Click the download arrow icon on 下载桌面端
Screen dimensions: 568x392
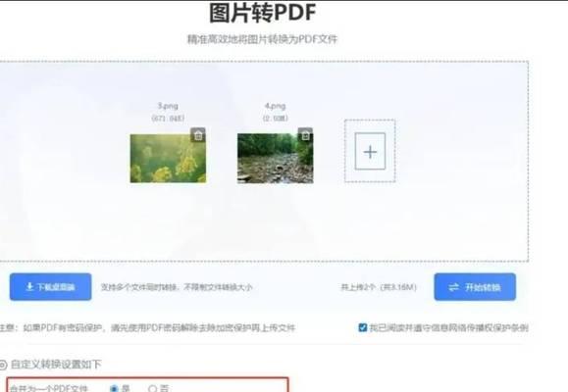click(29, 287)
